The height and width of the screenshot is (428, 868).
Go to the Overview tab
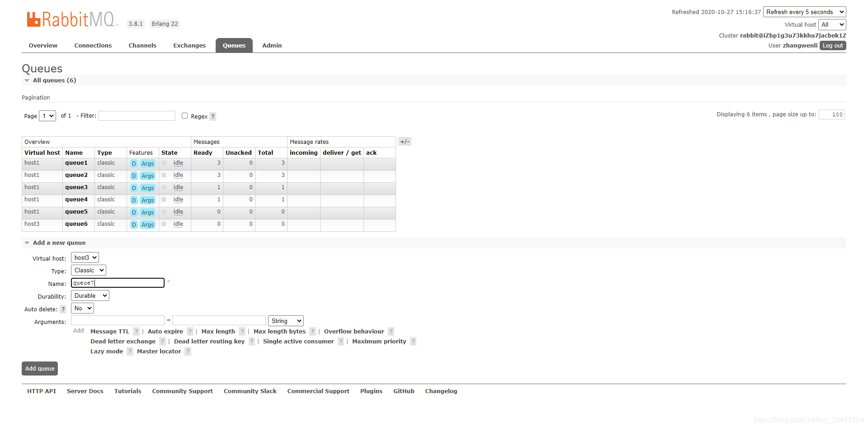point(43,45)
